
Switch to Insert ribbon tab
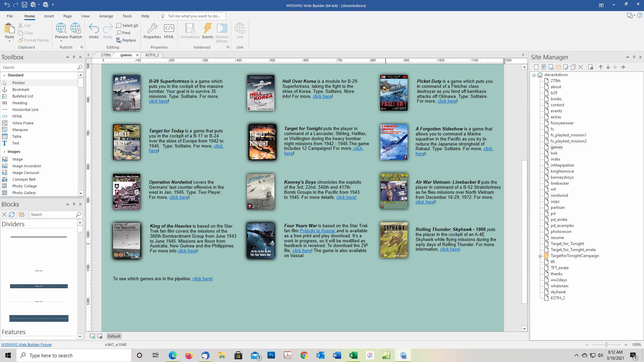(49, 16)
